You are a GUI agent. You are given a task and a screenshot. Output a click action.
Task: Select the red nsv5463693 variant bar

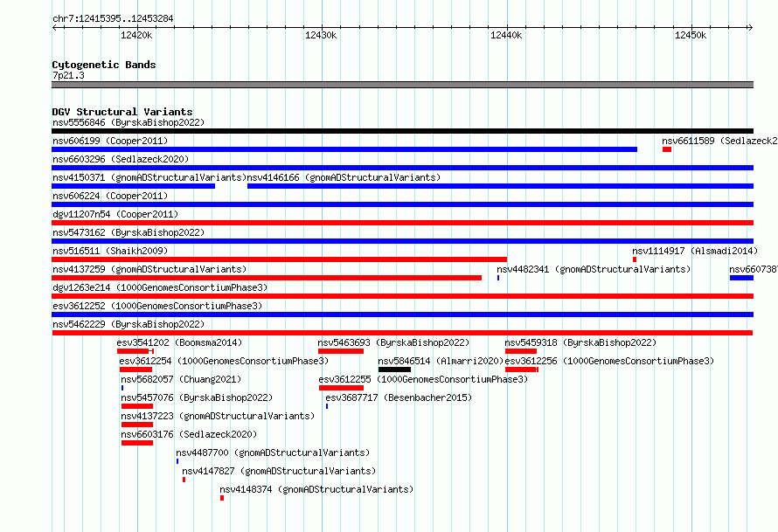341,351
